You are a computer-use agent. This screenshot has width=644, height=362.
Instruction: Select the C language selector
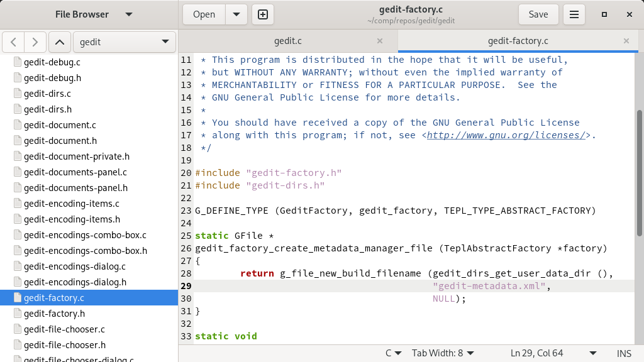pos(392,353)
